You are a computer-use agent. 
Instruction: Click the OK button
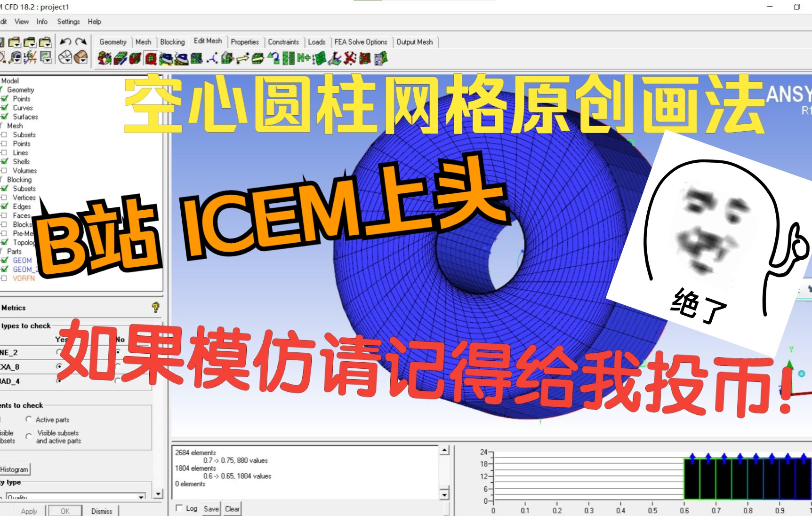tap(65, 511)
